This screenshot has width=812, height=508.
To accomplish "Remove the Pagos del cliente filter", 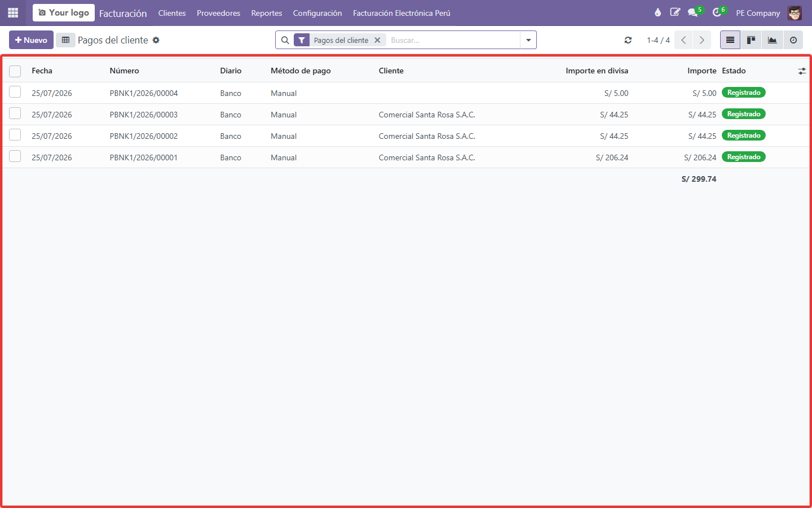I will (x=377, y=40).
